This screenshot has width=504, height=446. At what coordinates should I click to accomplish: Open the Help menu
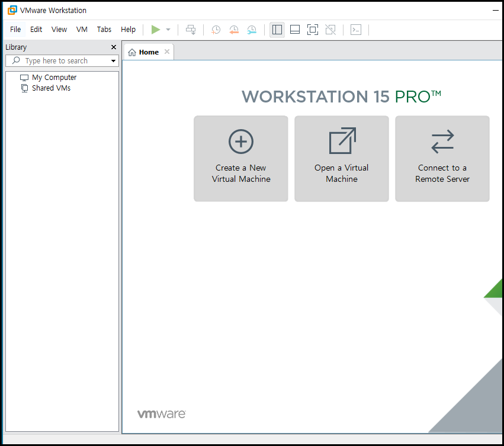[129, 29]
